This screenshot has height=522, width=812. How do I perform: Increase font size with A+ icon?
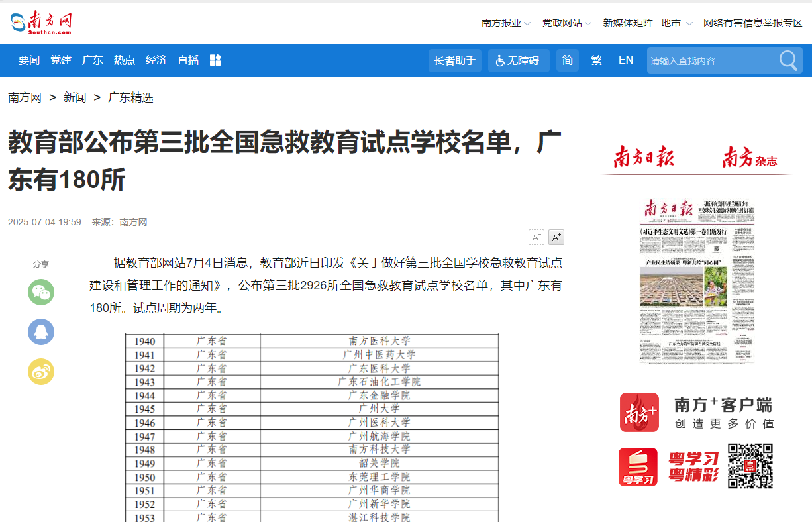[556, 237]
